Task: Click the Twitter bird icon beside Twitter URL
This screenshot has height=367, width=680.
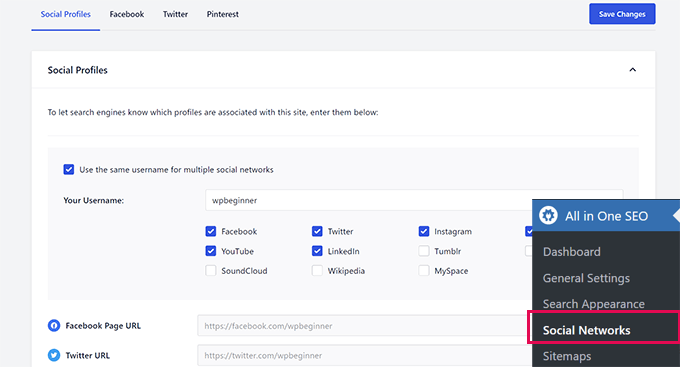Action: [54, 355]
